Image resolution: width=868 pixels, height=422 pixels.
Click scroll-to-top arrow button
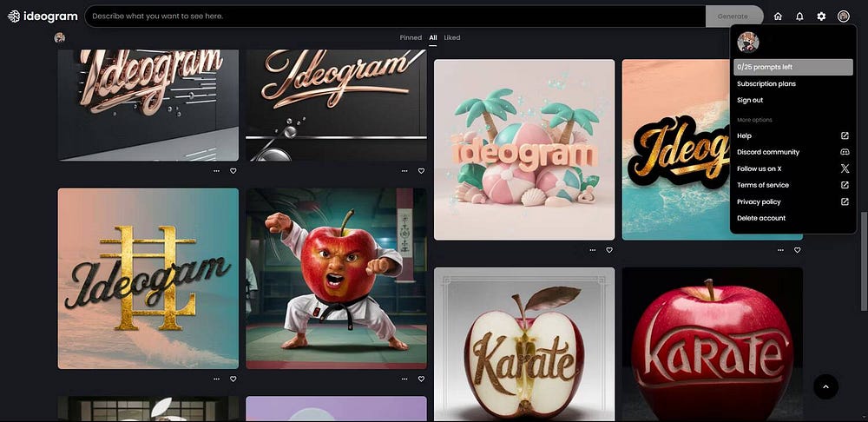[x=826, y=387]
